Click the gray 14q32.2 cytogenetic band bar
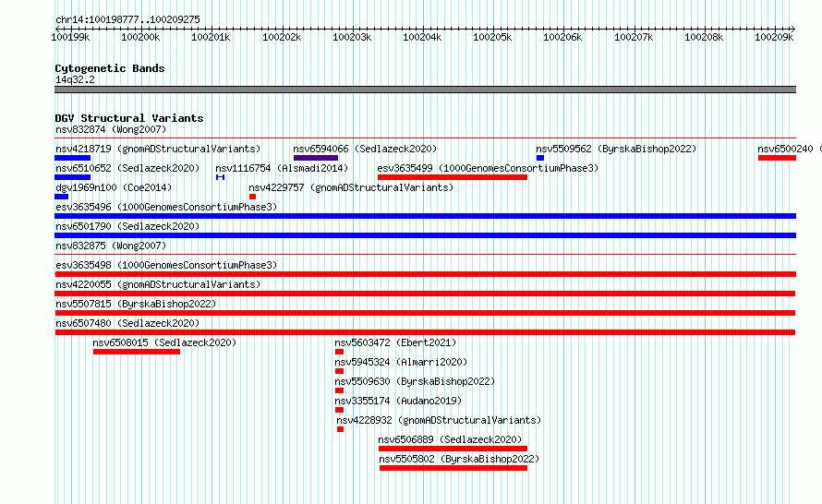The height and width of the screenshot is (504, 822). coord(425,90)
